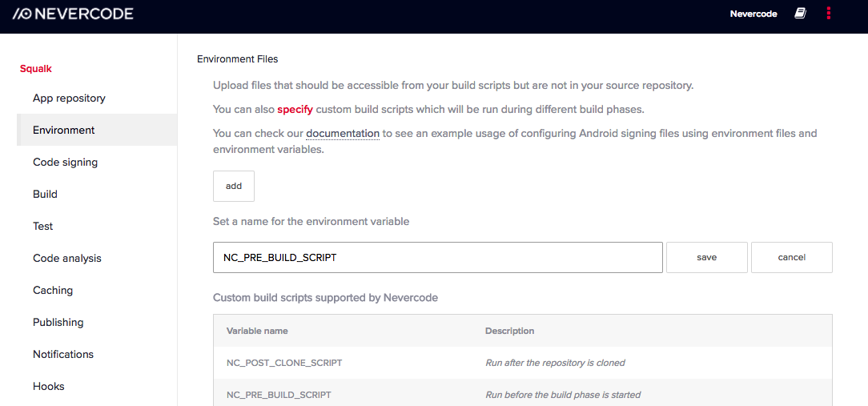Open the Caching section

tap(53, 290)
